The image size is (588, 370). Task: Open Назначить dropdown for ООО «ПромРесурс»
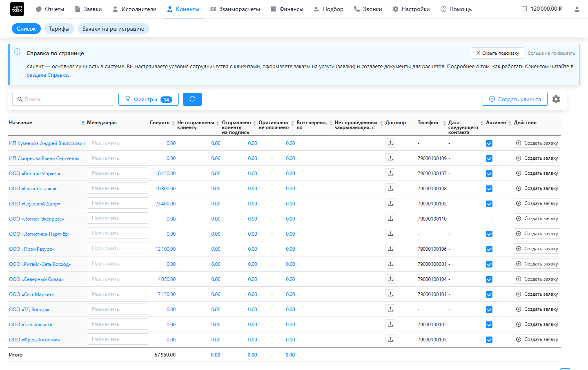(118, 249)
